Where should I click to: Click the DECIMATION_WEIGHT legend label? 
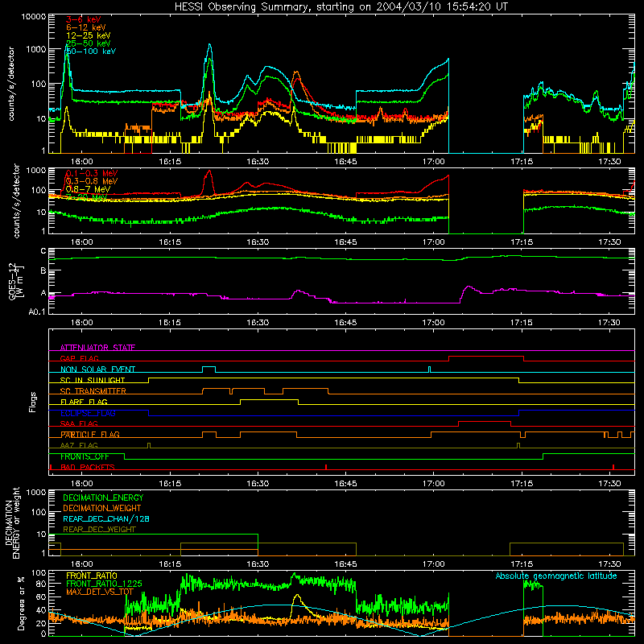coord(102,508)
